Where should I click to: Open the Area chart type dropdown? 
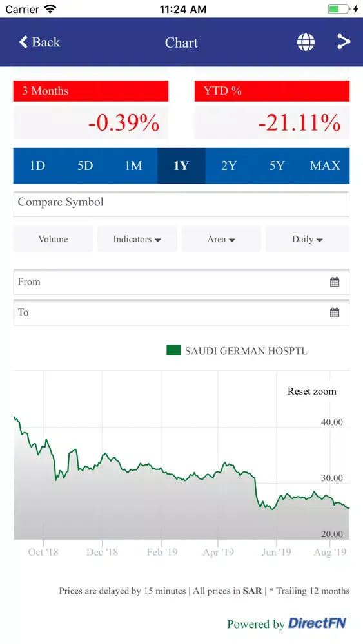pos(221,239)
